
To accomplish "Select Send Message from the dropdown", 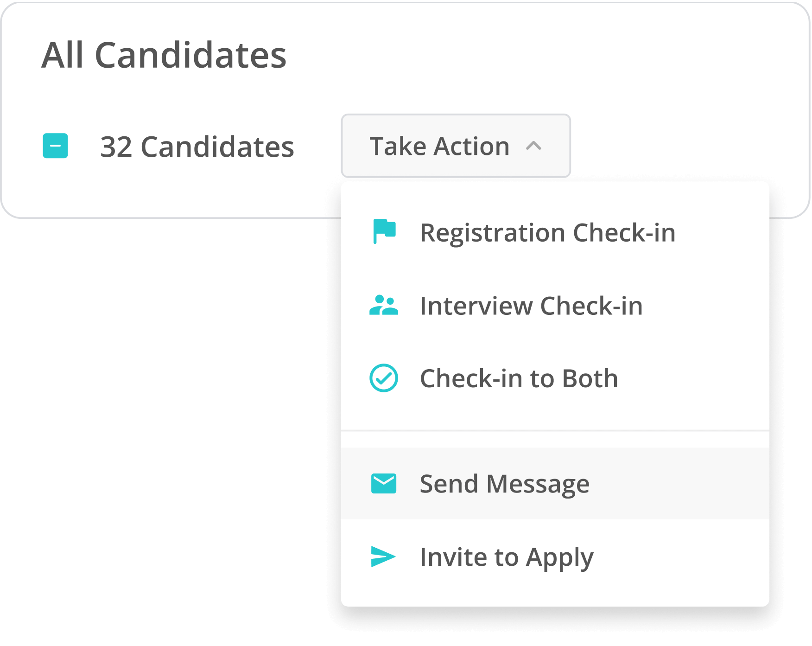I will click(504, 484).
